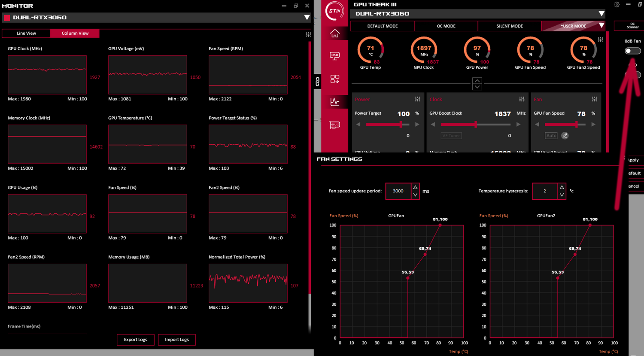Collapse the gauge section with the up chevron

pos(477,81)
